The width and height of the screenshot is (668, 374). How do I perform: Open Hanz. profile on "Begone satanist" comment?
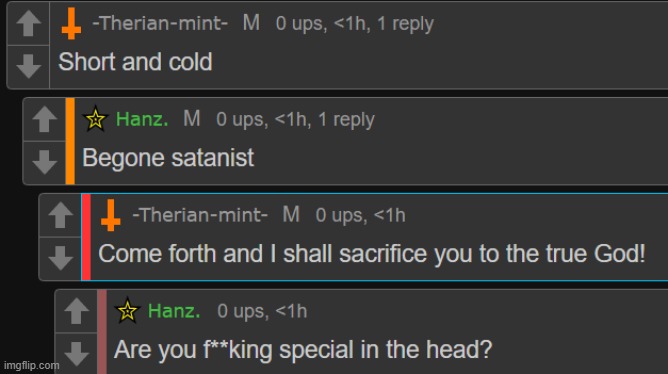[x=142, y=119]
